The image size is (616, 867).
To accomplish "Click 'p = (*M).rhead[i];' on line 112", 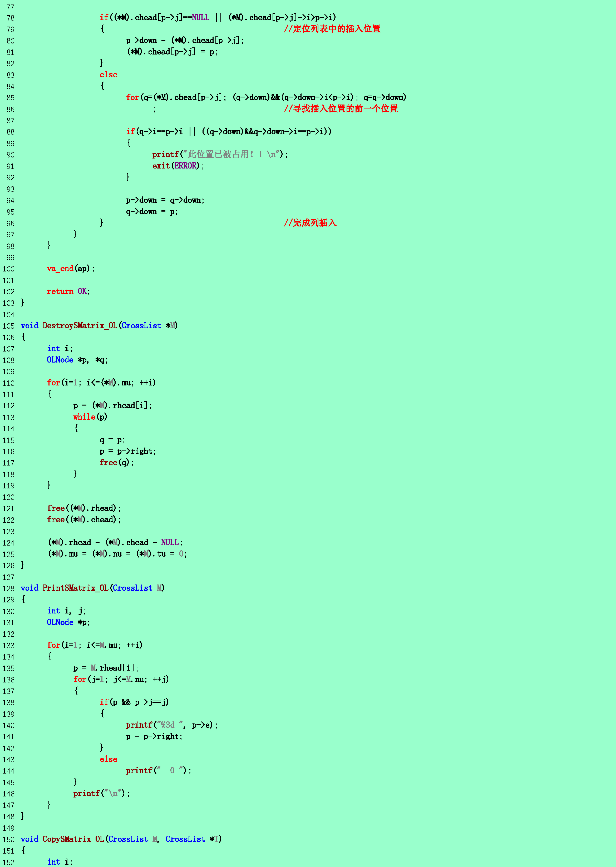I will [x=113, y=406].
